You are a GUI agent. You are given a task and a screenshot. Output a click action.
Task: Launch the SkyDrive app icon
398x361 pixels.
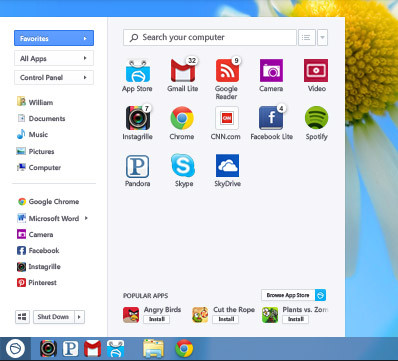coord(227,165)
